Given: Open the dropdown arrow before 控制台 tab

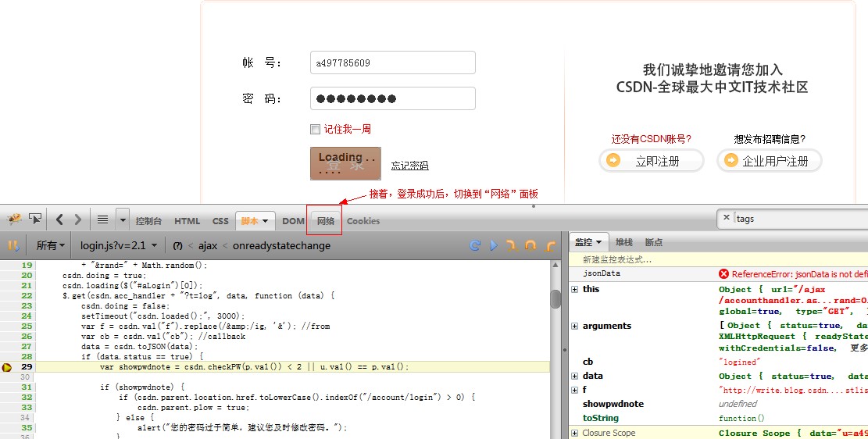Looking at the screenshot, I should click(123, 219).
